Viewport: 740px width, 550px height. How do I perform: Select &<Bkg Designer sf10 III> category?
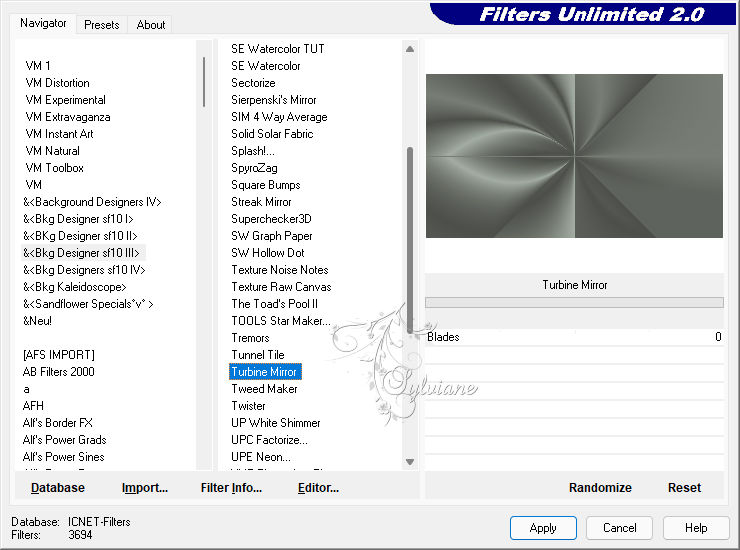coord(81,253)
